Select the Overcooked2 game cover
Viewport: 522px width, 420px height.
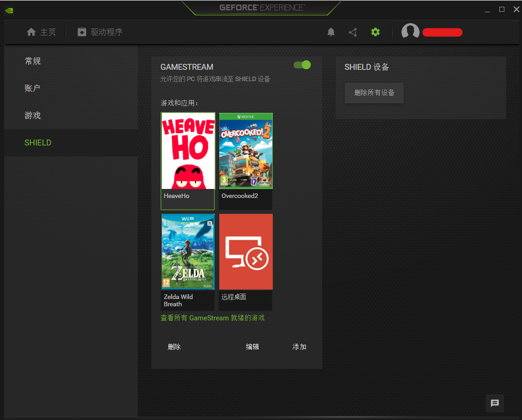click(x=246, y=151)
